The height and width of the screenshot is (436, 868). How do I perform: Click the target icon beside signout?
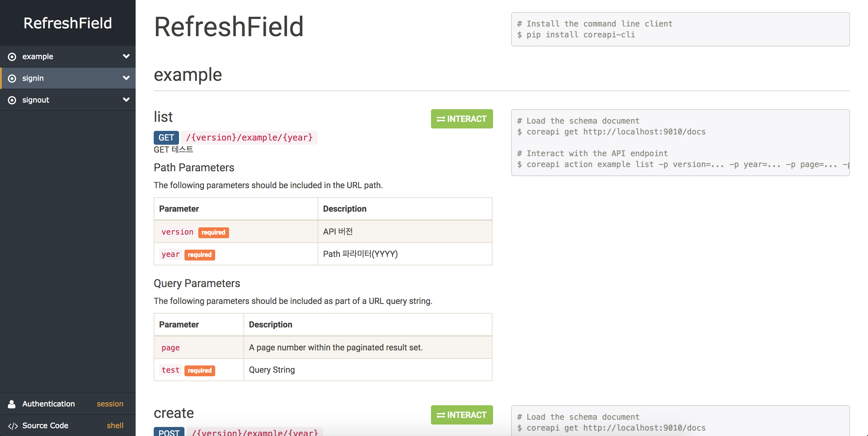click(12, 100)
